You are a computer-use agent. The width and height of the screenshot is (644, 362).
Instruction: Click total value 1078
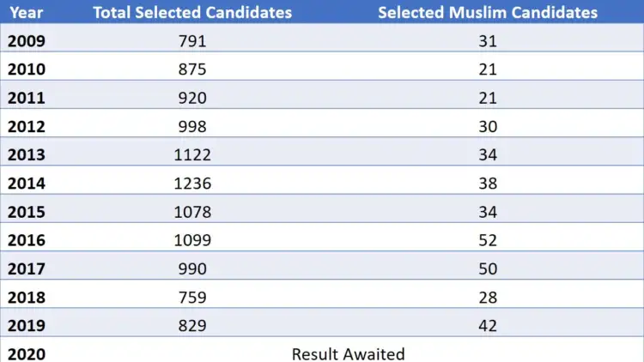pos(192,212)
